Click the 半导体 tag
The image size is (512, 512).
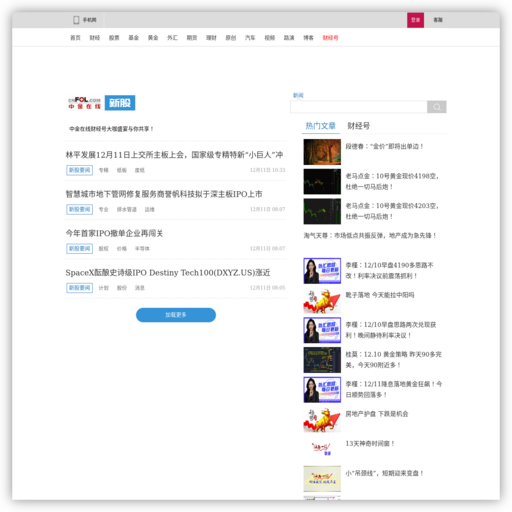click(142, 249)
